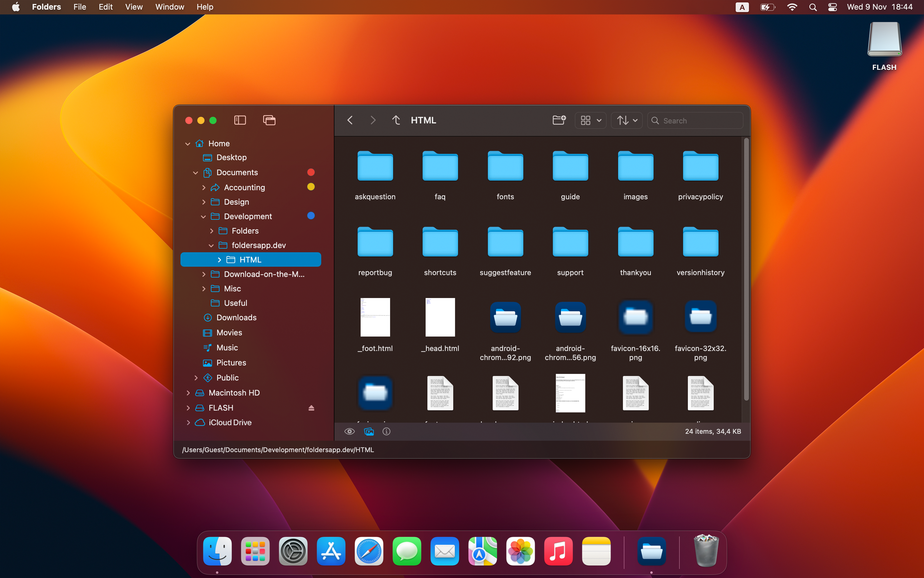Go to the enclosing folder arrow
924x578 pixels.
[396, 120]
